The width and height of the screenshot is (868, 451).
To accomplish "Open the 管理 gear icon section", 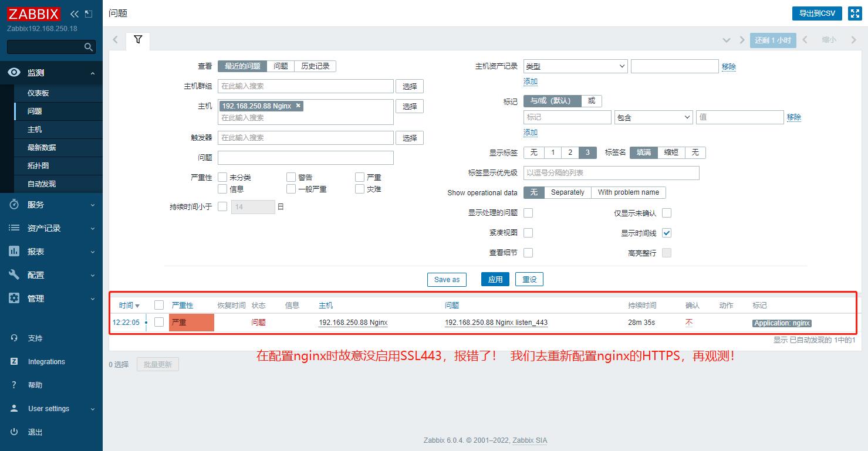I will (14, 299).
